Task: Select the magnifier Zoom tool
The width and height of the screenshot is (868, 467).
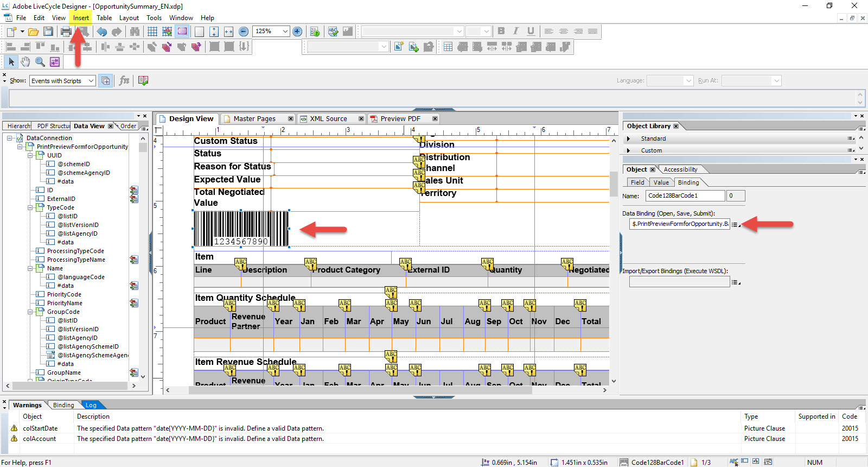Action: (x=40, y=62)
